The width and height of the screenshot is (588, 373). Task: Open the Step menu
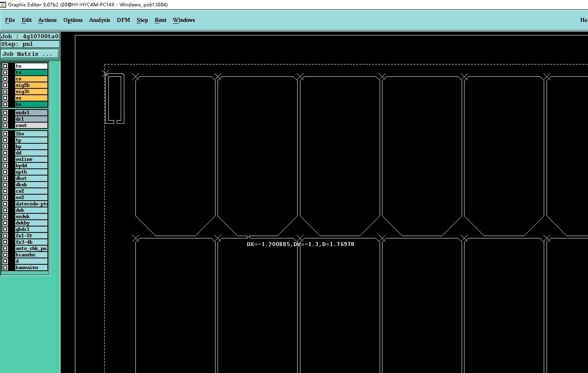click(142, 20)
